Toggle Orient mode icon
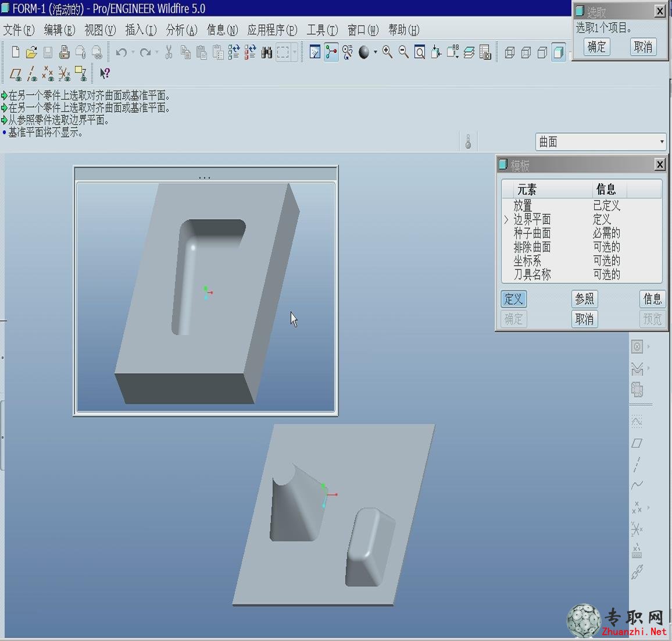The height and width of the screenshot is (641, 672). tap(348, 52)
